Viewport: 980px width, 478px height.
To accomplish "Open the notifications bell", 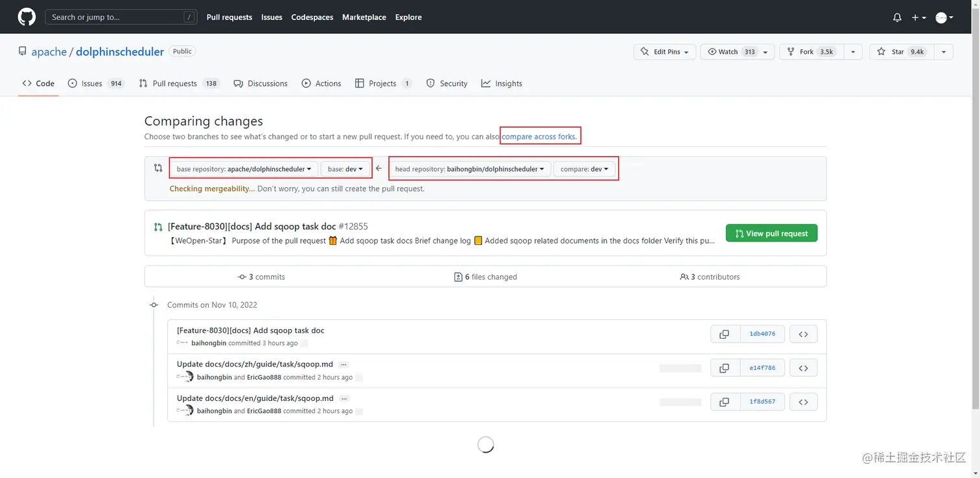I will coord(897,17).
